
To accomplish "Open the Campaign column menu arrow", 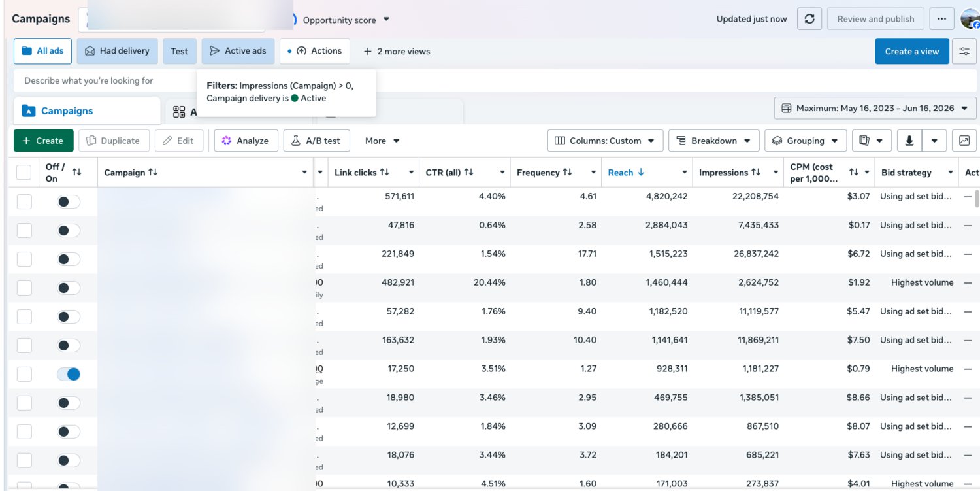I will point(304,173).
